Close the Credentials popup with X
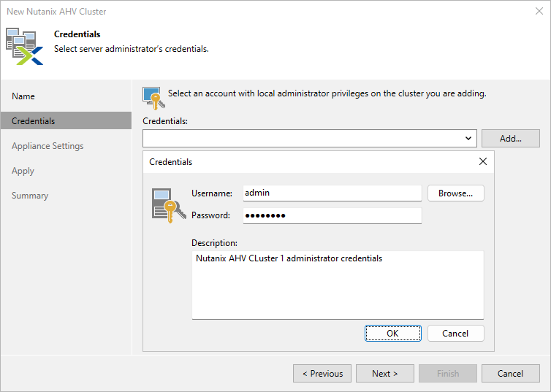Image resolution: width=551 pixels, height=392 pixels. [x=482, y=161]
